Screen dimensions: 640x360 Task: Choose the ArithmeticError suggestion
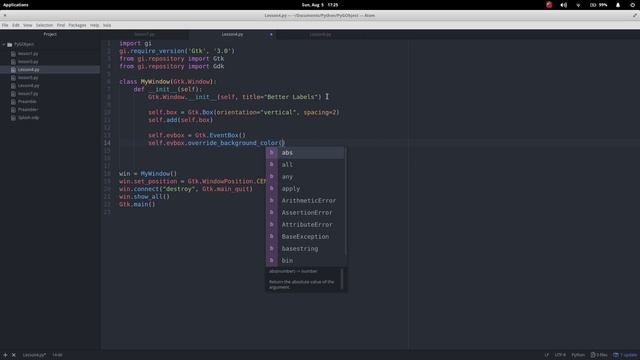(x=305, y=200)
